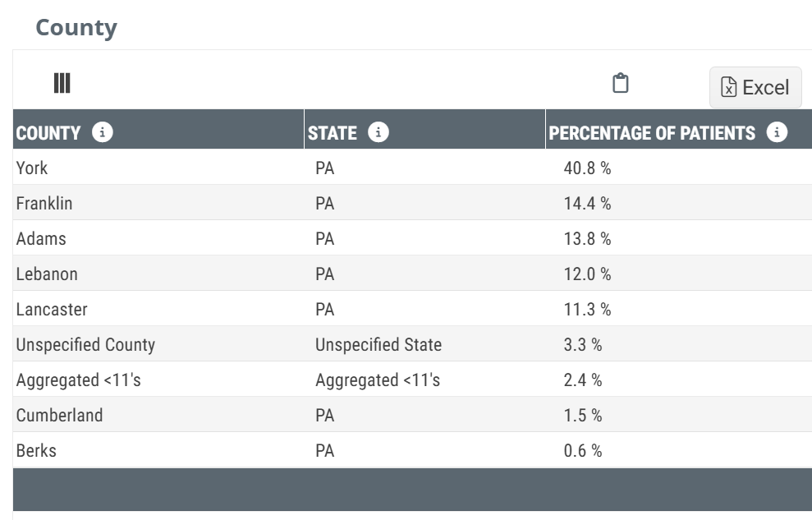Viewport: 812px width, 520px height.
Task: Click the Aggregated <11's county cell
Action: pyautogui.click(x=78, y=380)
